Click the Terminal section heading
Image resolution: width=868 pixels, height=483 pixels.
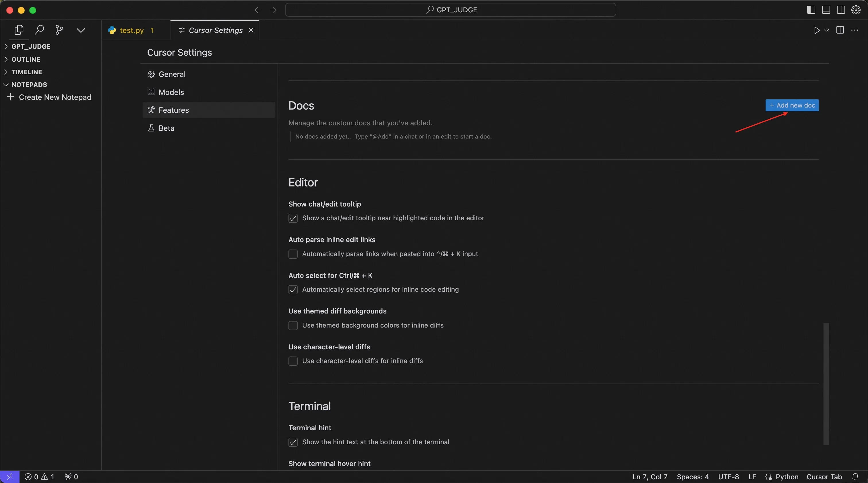309,406
